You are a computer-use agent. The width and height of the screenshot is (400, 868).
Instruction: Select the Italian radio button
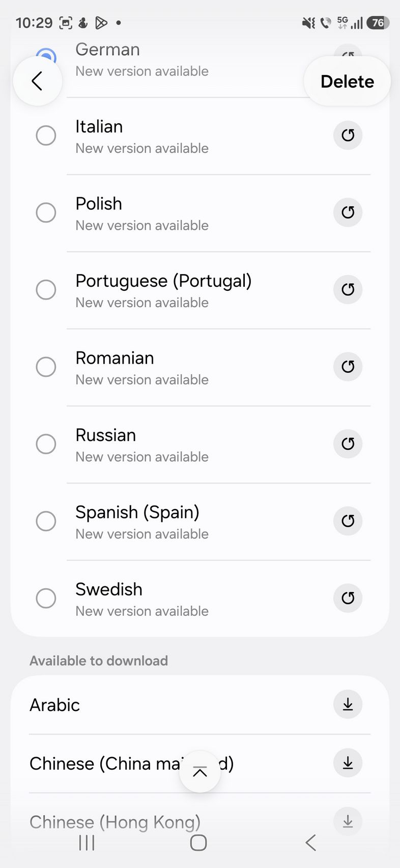click(46, 135)
